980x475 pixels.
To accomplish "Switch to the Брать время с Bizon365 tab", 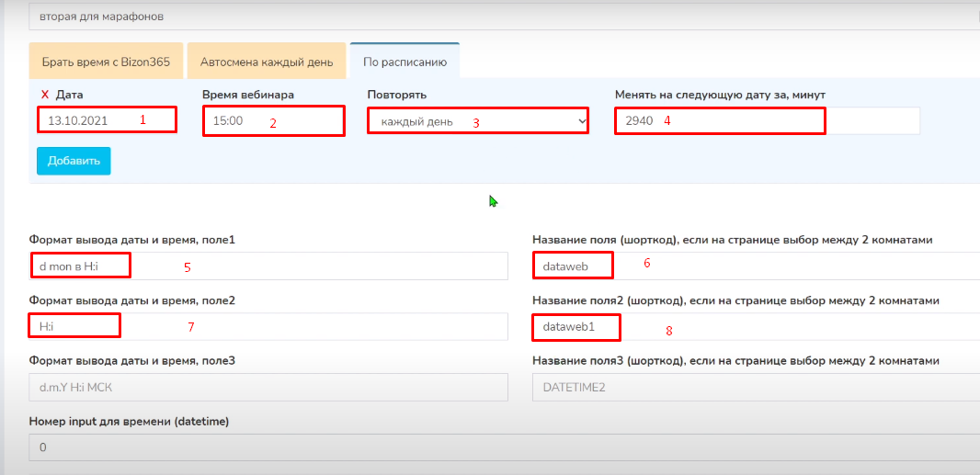I will point(107,62).
